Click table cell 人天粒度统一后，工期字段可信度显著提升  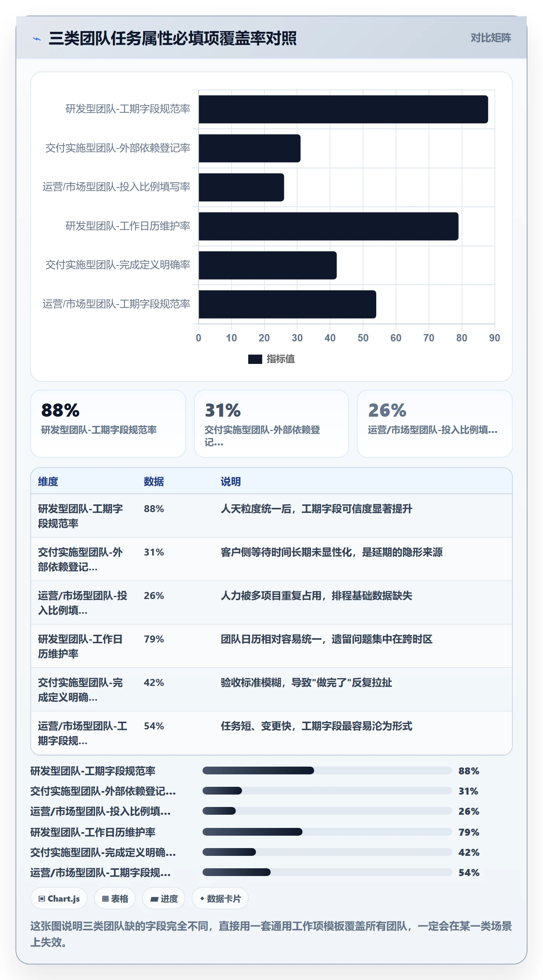point(316,509)
